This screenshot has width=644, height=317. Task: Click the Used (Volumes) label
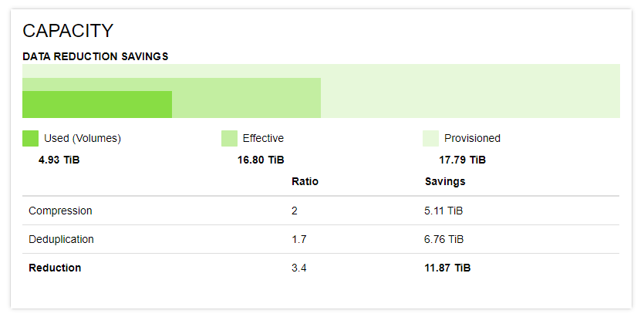click(83, 138)
